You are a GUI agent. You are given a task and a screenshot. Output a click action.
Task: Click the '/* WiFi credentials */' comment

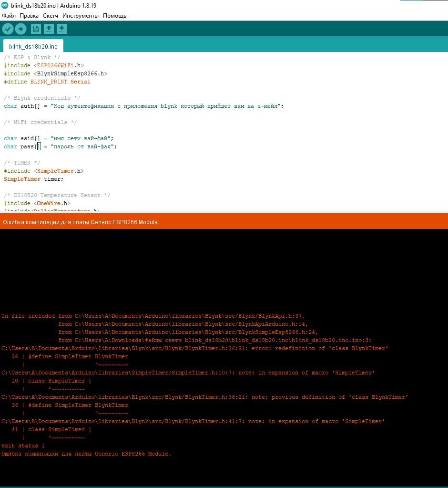coord(41,122)
